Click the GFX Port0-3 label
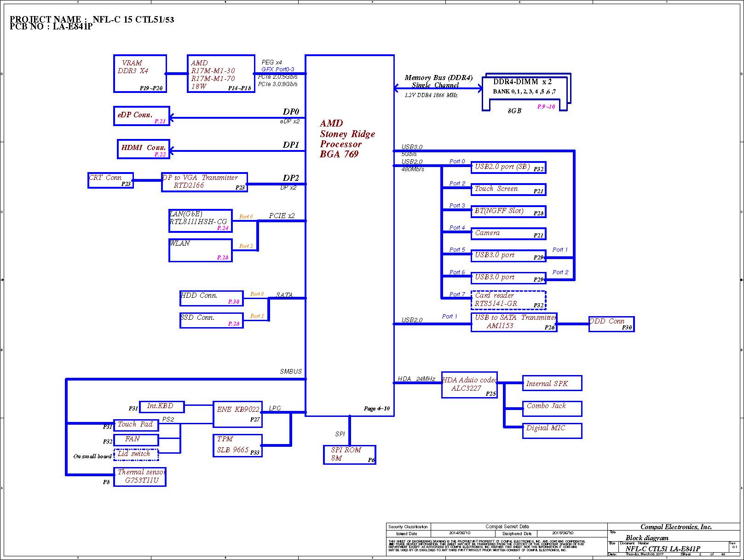This screenshot has height=560, width=744. point(278,69)
